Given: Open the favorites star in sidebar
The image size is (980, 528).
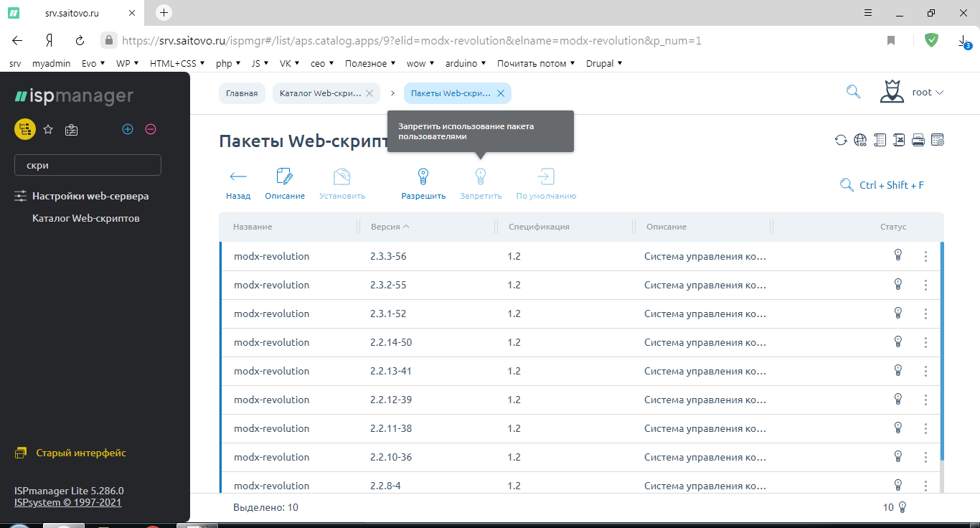Looking at the screenshot, I should tap(48, 129).
